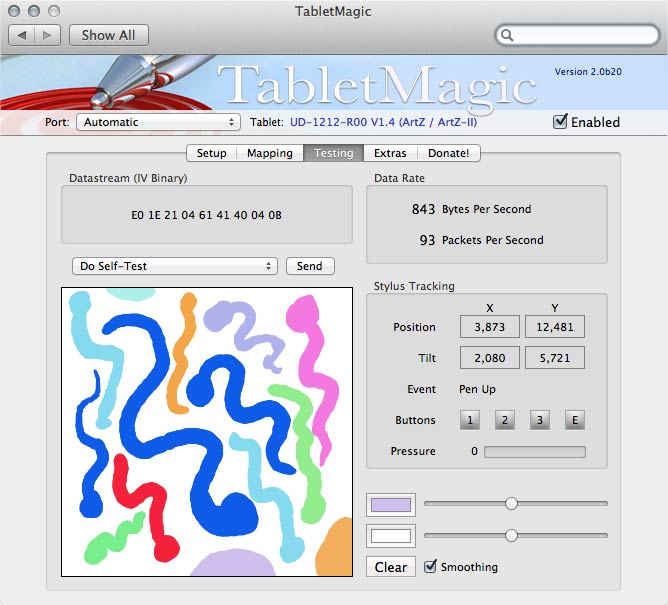Click stylus button 3 indicator
668x605 pixels.
coord(540,420)
